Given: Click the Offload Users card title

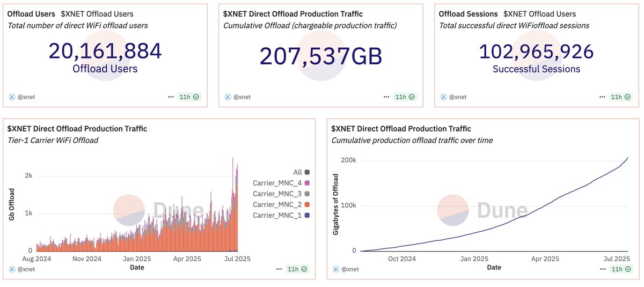Looking at the screenshot, I should coord(31,14).
